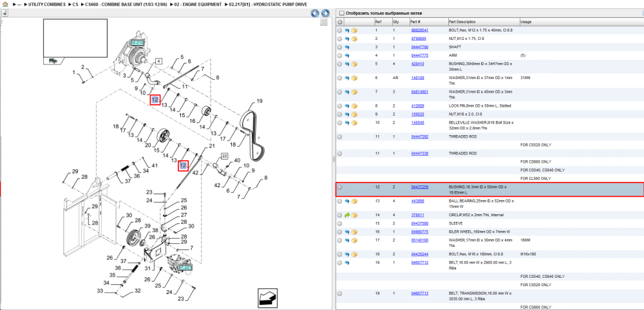Click box icon in BOLT M12 row
Viewport: 644px width, 310px height.
(x=354, y=30)
